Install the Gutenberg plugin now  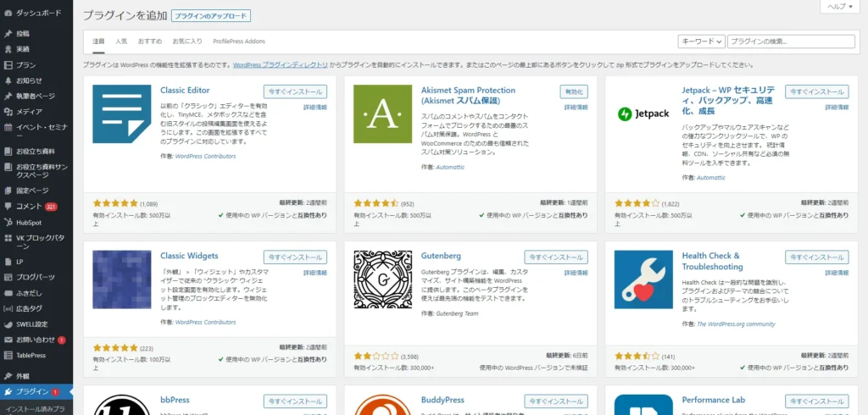[556, 257]
